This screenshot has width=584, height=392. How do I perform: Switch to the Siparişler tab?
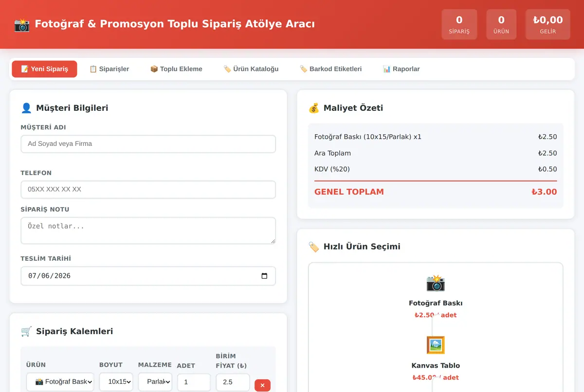click(x=109, y=69)
